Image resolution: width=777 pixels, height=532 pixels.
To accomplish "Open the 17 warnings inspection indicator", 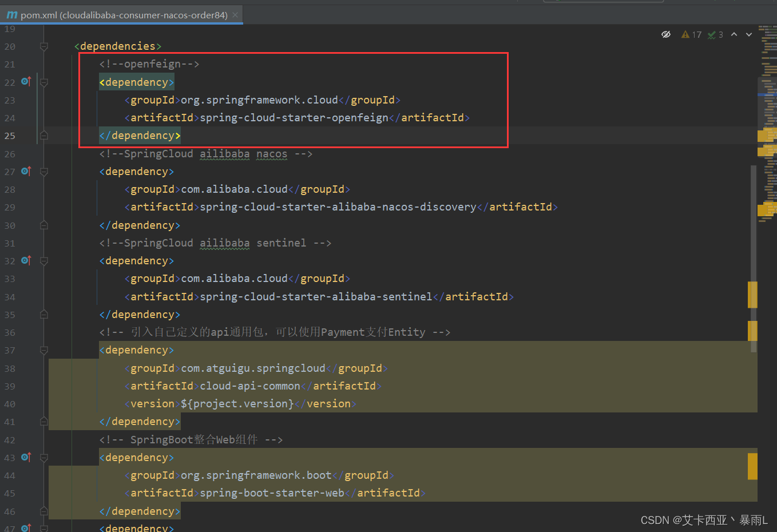I will coord(691,35).
